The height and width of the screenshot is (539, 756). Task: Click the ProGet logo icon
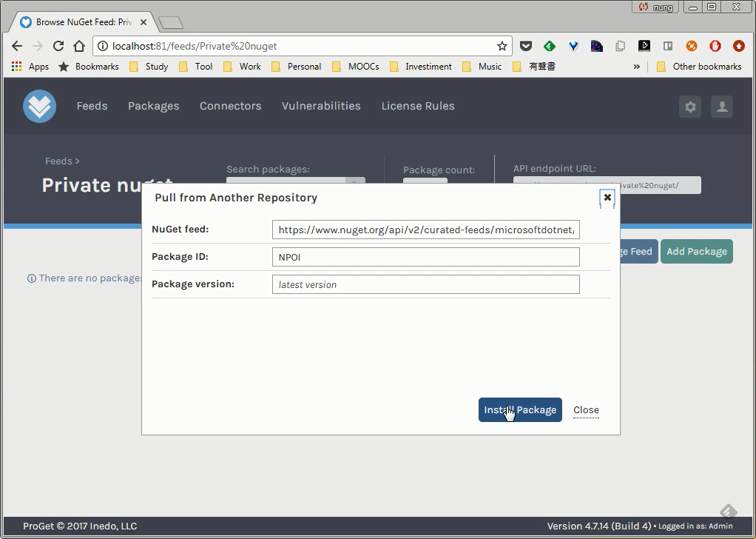pos(39,106)
